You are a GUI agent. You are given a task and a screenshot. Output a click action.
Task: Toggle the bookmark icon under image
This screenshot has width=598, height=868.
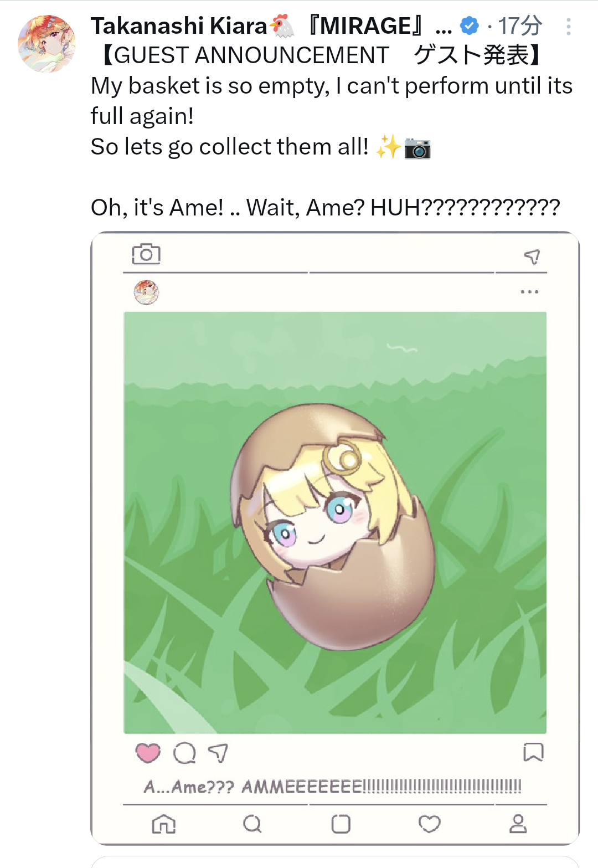coord(533,752)
